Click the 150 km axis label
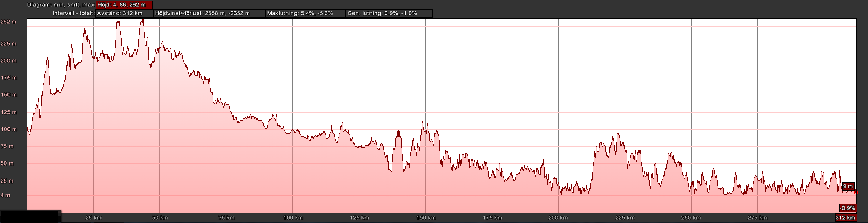Image resolution: width=868 pixels, height=223 pixels. [426, 218]
